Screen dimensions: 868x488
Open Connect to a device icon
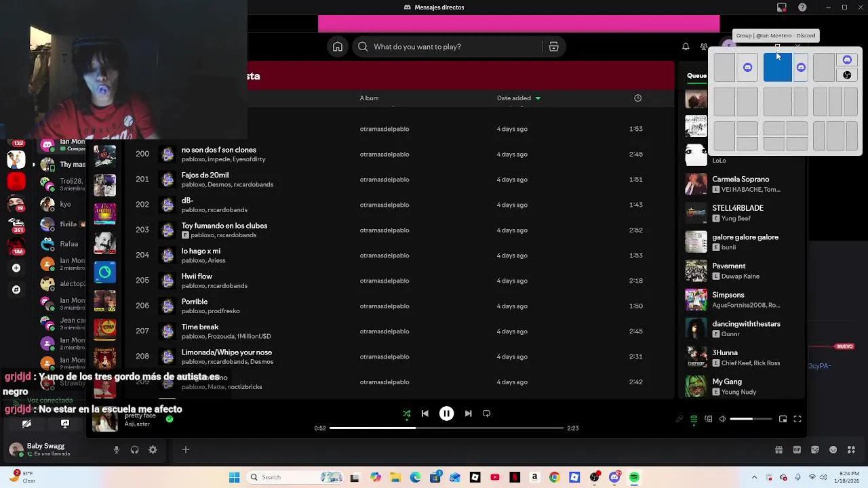pos(709,420)
